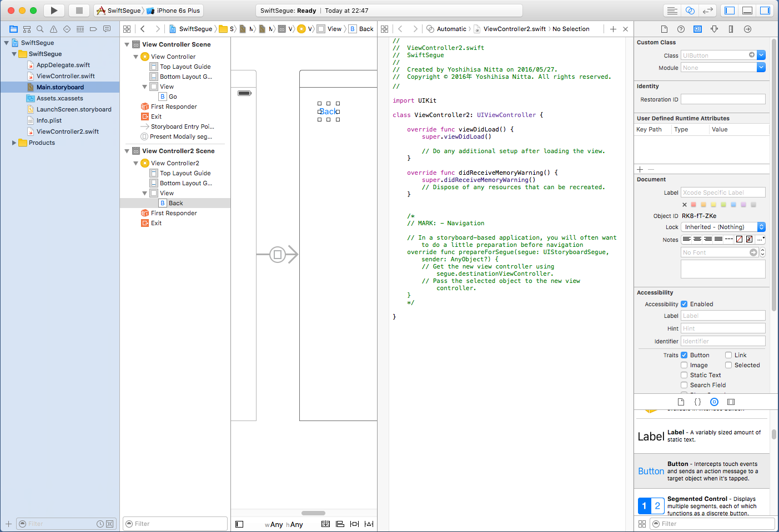Viewport: 779px width, 532px height.
Task: Uncheck the Button trait checkbox
Action: pos(684,355)
